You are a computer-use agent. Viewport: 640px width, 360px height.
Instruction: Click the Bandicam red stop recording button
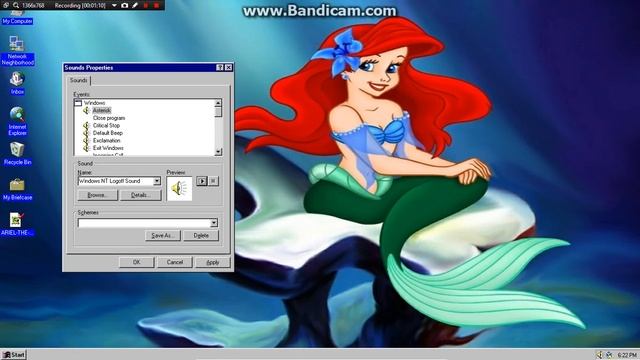pos(156,5)
